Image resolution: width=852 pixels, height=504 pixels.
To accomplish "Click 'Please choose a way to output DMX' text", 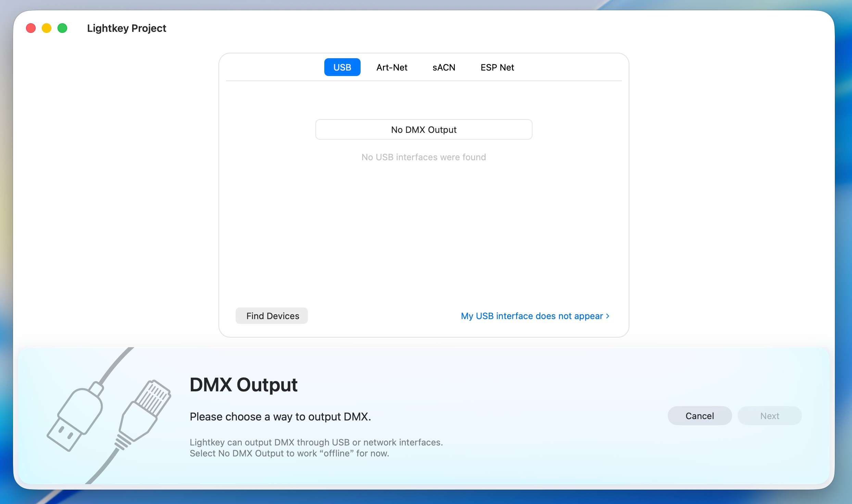I will pyautogui.click(x=280, y=416).
